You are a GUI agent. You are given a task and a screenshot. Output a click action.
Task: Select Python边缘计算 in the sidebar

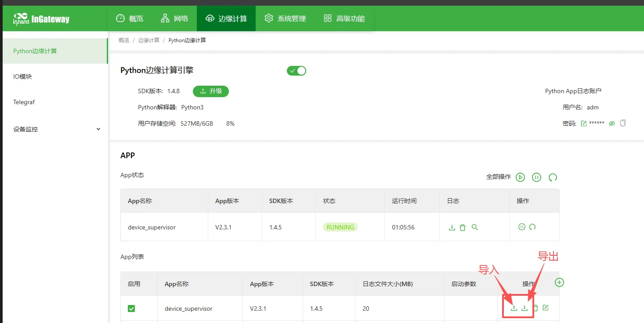click(55, 51)
